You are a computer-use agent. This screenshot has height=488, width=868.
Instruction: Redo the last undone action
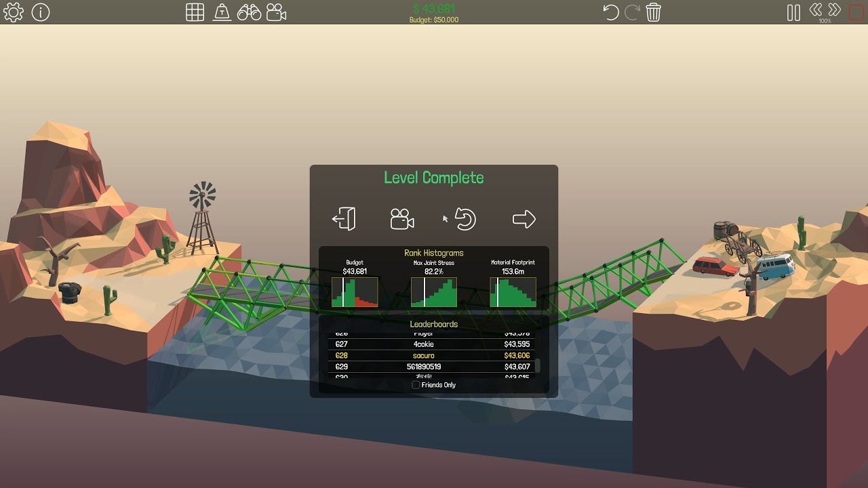[632, 12]
